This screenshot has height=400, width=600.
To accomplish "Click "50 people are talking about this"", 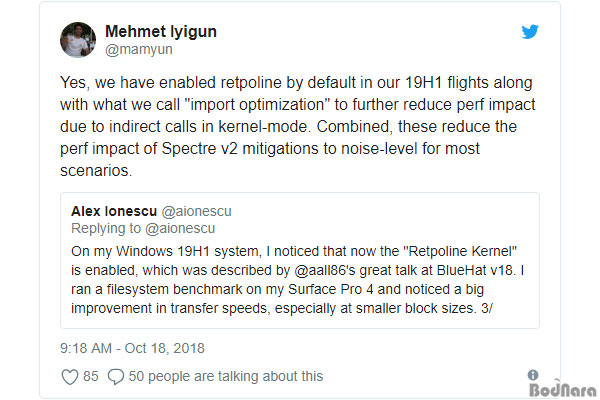I will [226, 377].
